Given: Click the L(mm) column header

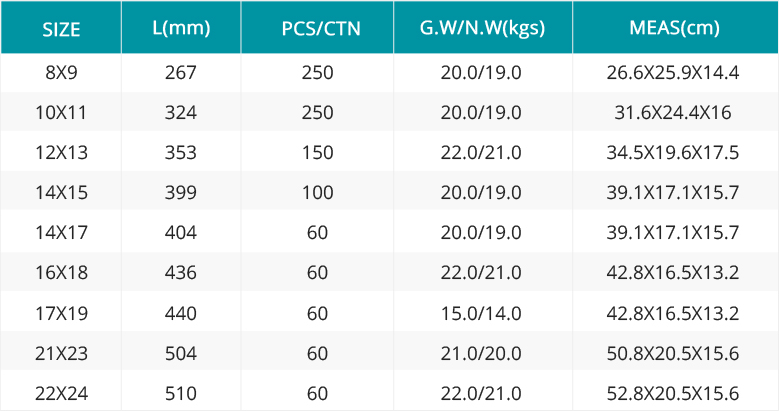Looking at the screenshot, I should pos(181,28).
